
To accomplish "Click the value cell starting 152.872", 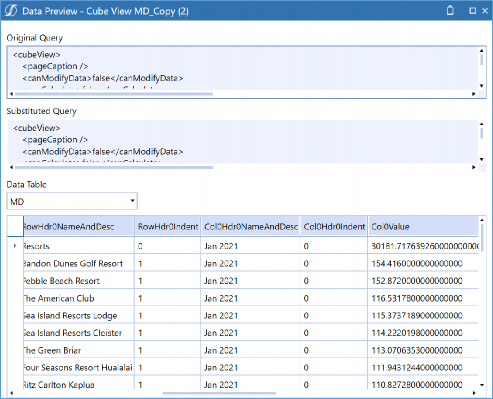I will point(423,281).
